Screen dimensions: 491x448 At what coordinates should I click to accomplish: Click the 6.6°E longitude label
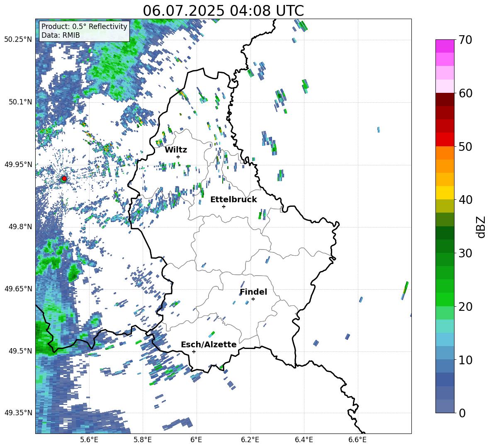[x=357, y=440]
